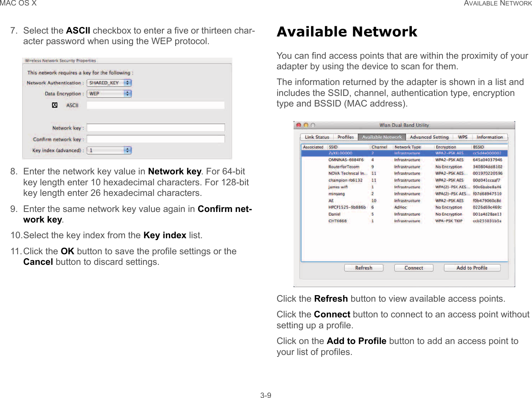
Task: Close the Wlan Dual Band Utility window
Action: 299,125
